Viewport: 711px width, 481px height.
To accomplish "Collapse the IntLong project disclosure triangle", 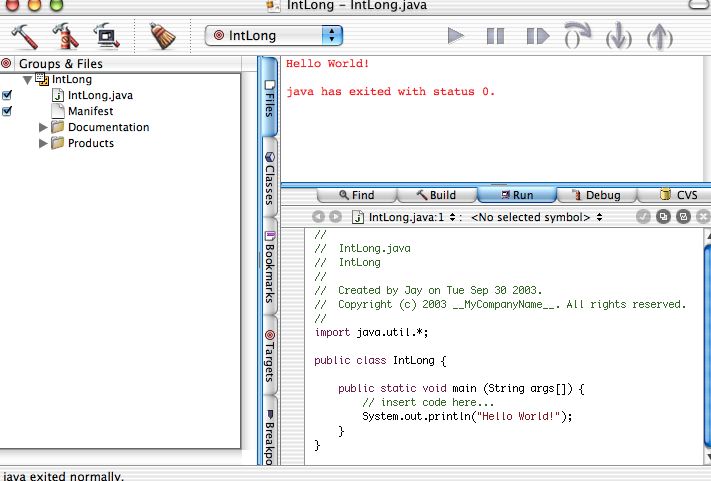I will click(27, 80).
